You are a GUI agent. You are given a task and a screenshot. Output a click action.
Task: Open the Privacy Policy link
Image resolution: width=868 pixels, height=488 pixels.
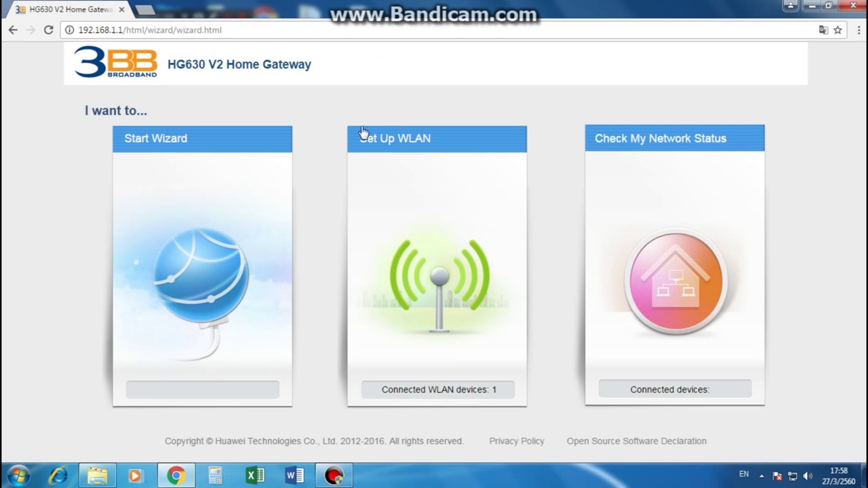click(x=517, y=441)
